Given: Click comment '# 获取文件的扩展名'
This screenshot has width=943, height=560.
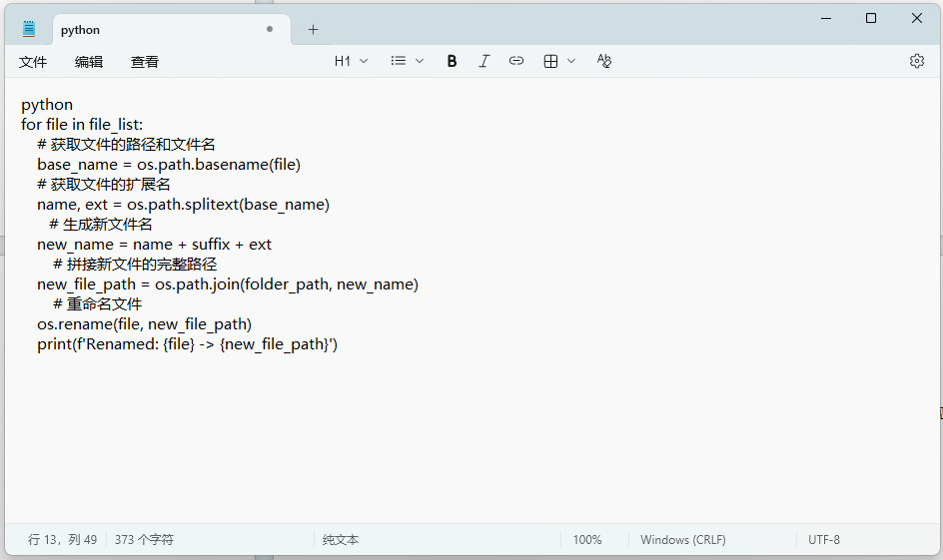Looking at the screenshot, I should coord(104,185).
